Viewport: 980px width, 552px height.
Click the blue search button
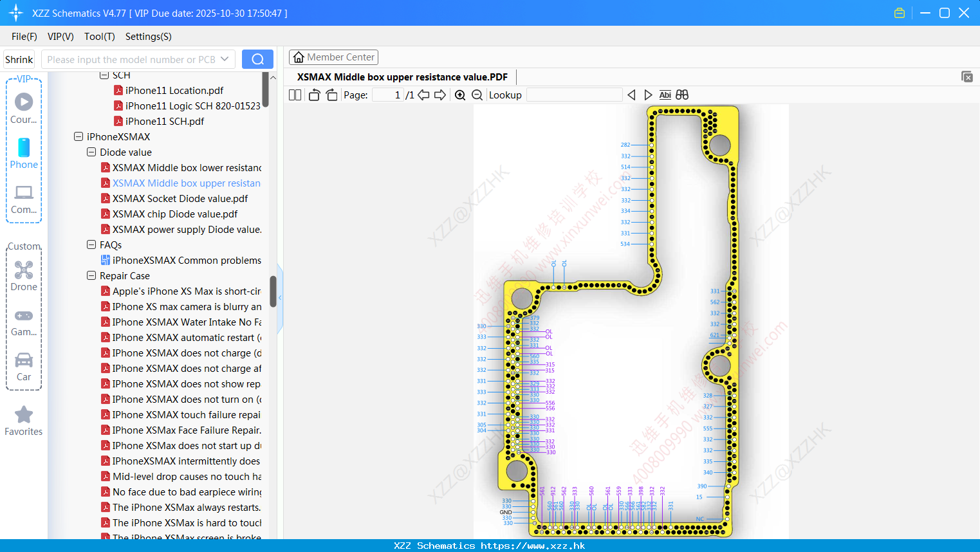click(257, 59)
